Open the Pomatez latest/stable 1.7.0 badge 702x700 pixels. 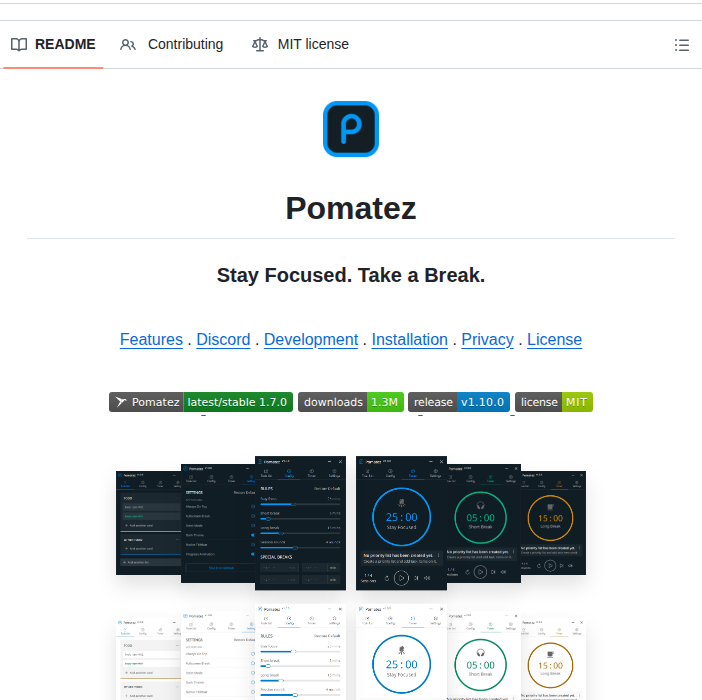coord(201,402)
